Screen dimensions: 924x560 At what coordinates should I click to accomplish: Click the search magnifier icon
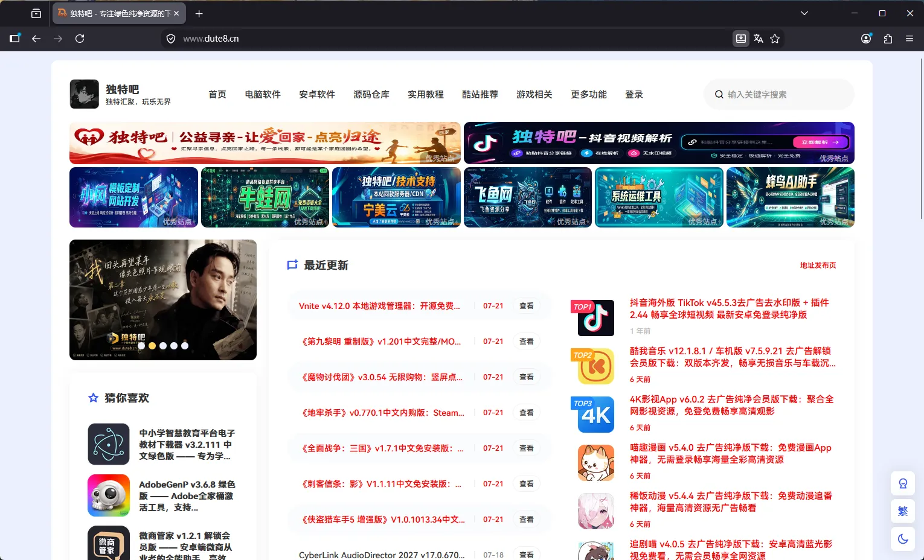[719, 95]
